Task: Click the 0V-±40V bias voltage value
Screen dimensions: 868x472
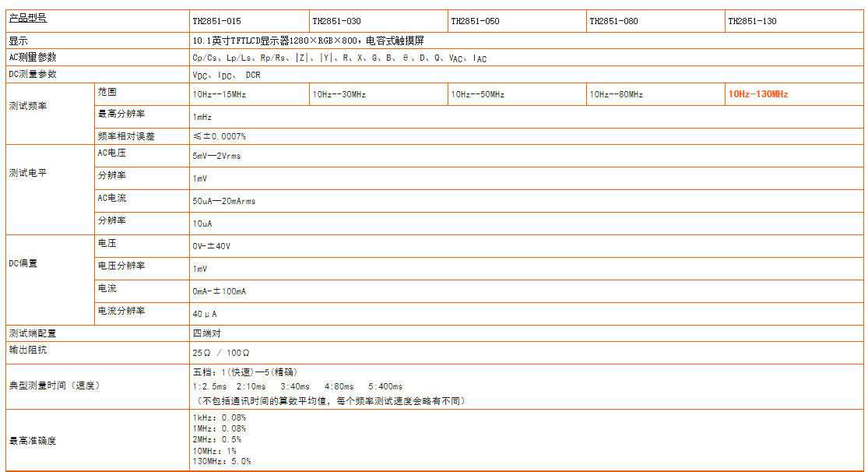Action: click(212, 246)
